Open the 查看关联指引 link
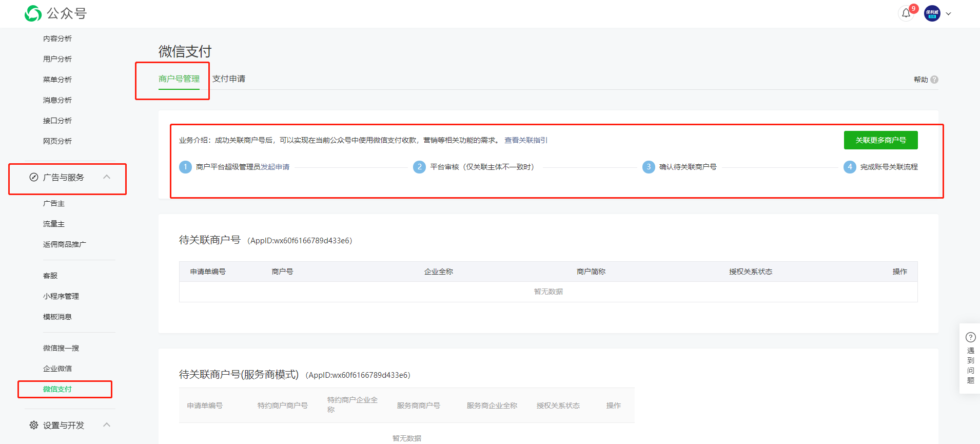This screenshot has width=980, height=444. 526,140
